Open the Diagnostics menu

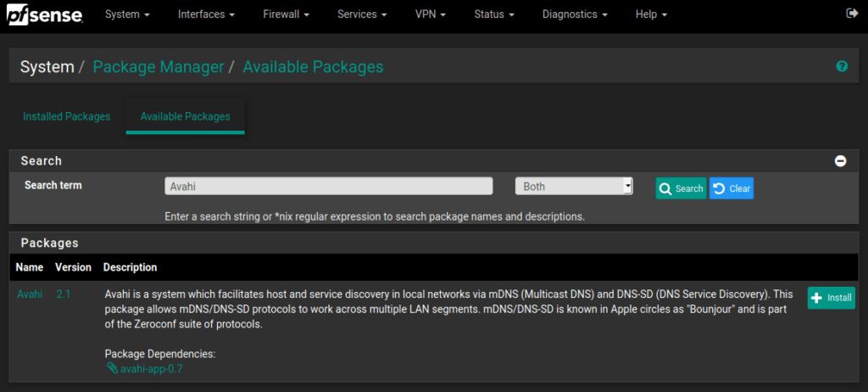(x=575, y=15)
